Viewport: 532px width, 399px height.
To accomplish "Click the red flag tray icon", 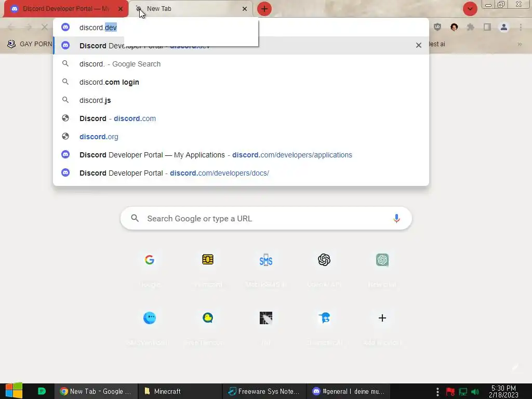I will click(450, 392).
